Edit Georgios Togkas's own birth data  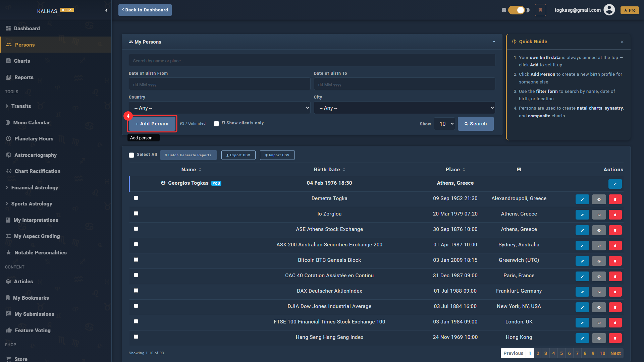click(615, 184)
